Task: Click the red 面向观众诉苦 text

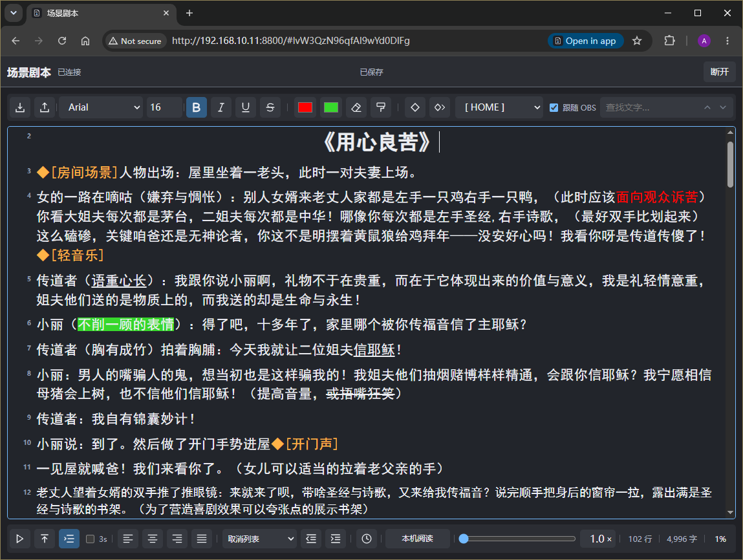Action: (x=657, y=197)
